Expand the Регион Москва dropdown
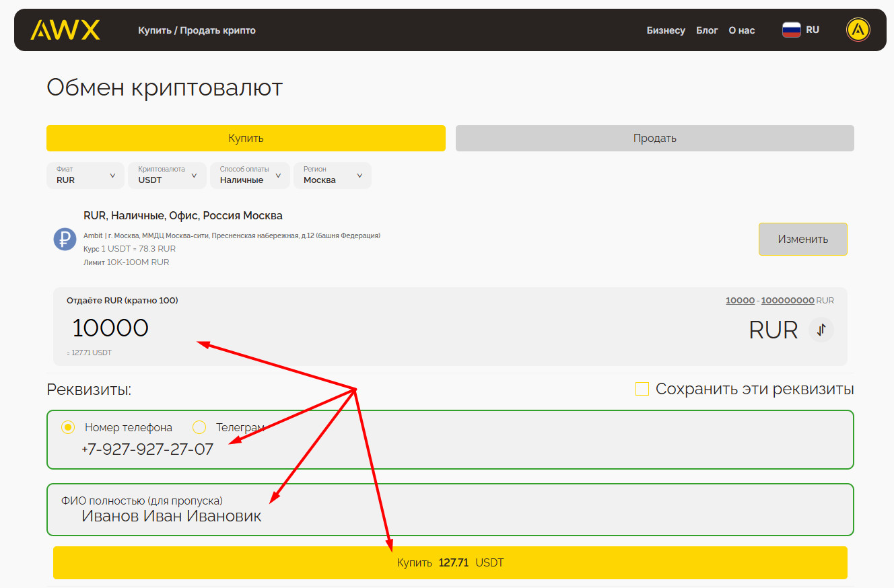 click(x=333, y=176)
